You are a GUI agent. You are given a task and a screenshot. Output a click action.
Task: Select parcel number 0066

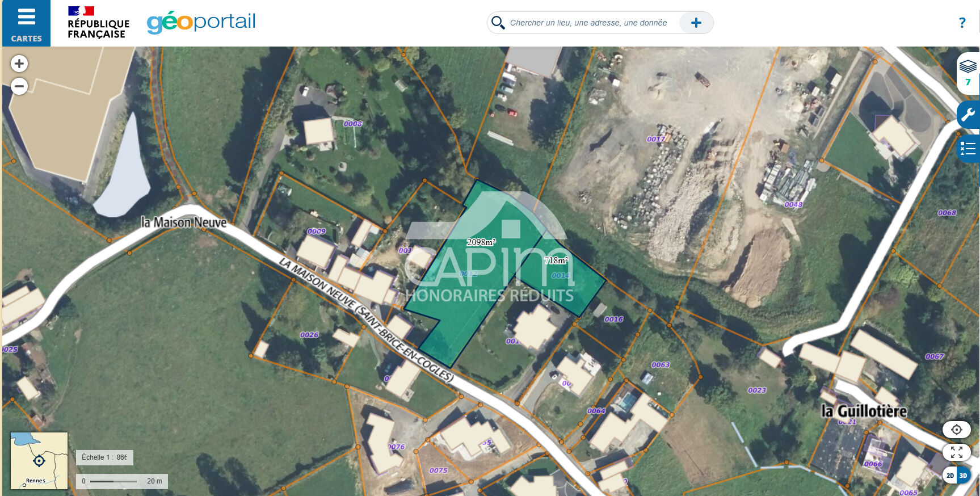coord(873,464)
